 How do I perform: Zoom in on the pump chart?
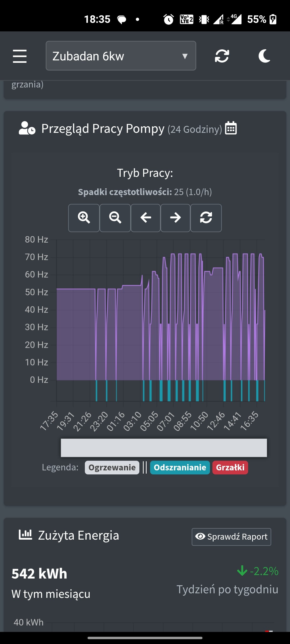coord(84,218)
